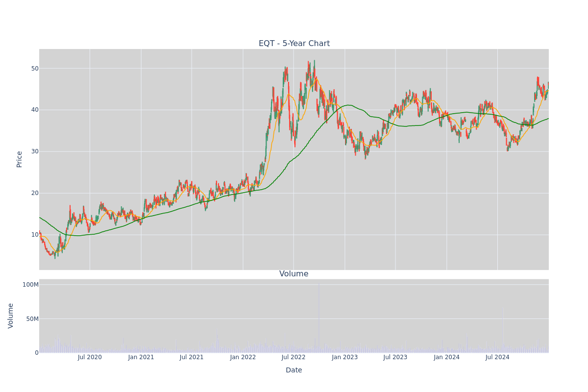The width and height of the screenshot is (588, 392).
Task: Click the 'Jan 2021' date tick
Action: pos(141,357)
